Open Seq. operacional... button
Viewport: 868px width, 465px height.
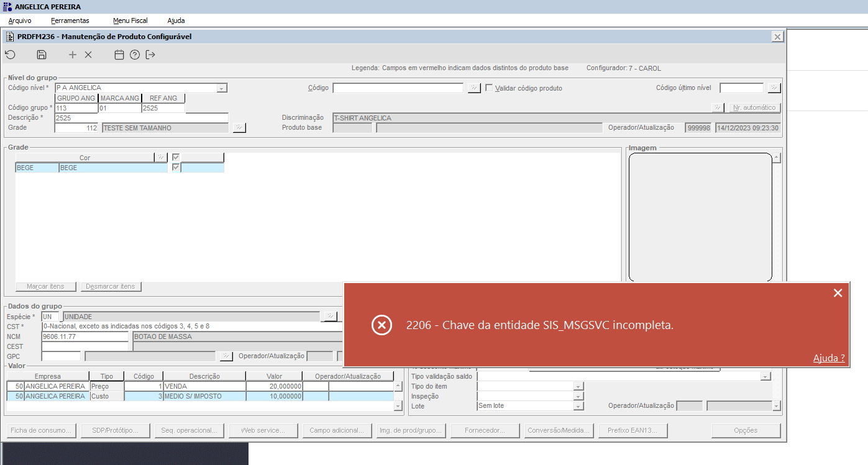pos(190,430)
